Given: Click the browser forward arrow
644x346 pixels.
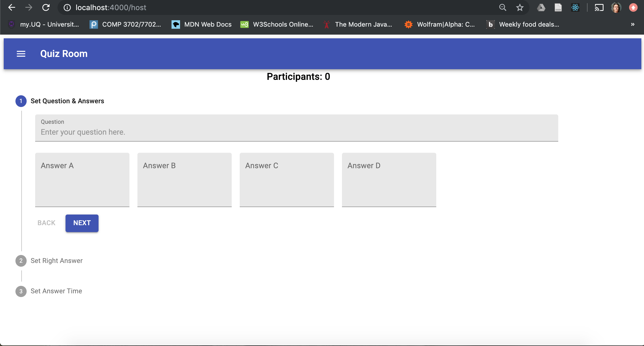Looking at the screenshot, I should click(x=29, y=7).
